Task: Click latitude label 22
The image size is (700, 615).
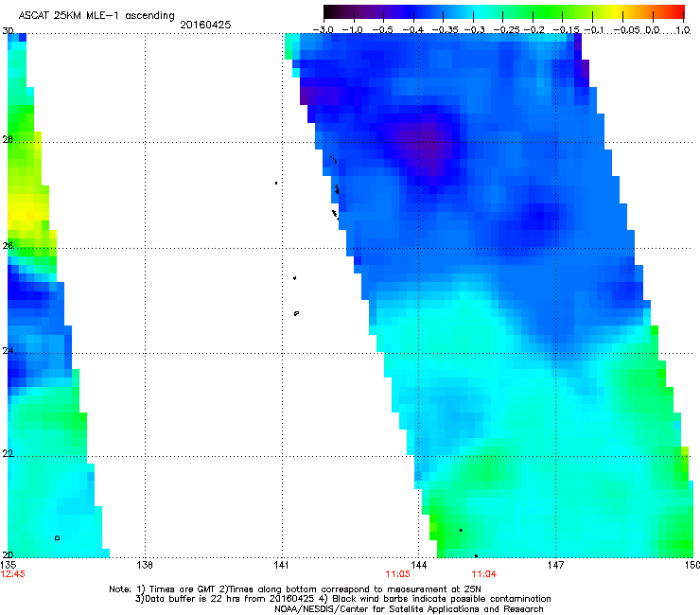Action: pos(8,454)
